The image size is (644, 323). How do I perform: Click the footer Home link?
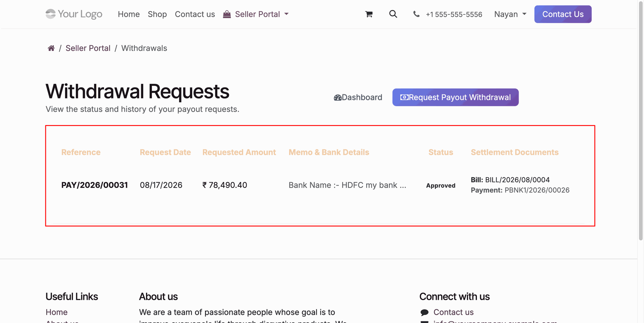57,312
